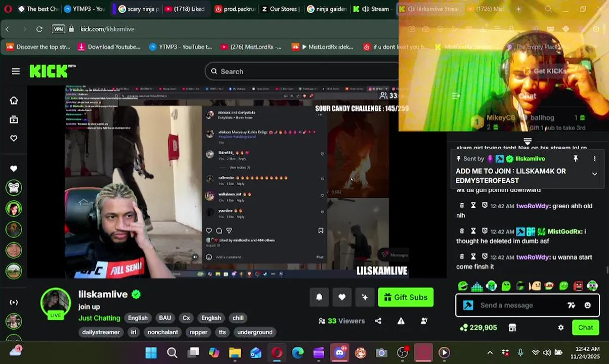Click the Gift Subs button
The image size is (609, 364).
tap(406, 297)
